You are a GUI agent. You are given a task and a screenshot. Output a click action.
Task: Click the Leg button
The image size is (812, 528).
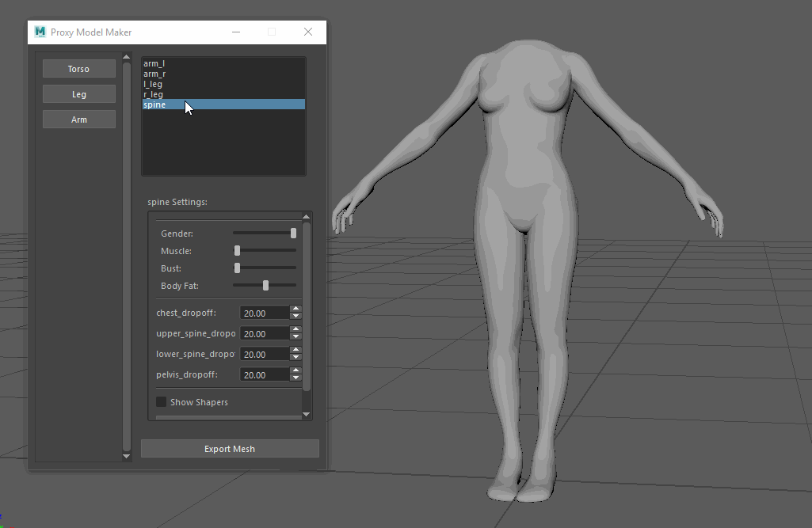[79, 94]
